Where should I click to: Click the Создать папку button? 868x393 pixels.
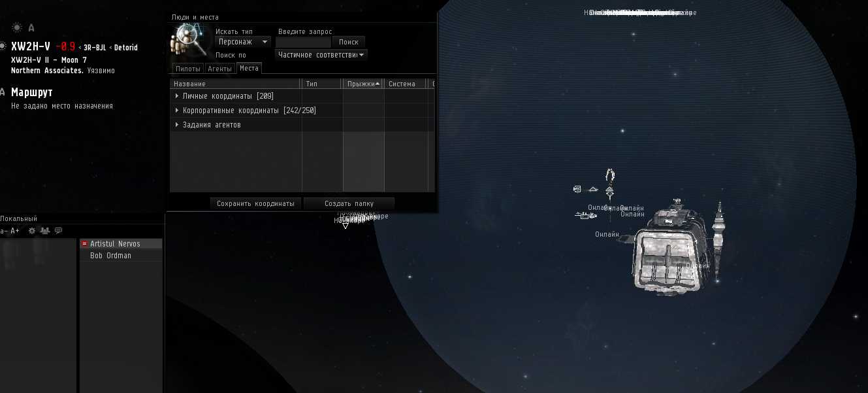tap(349, 203)
